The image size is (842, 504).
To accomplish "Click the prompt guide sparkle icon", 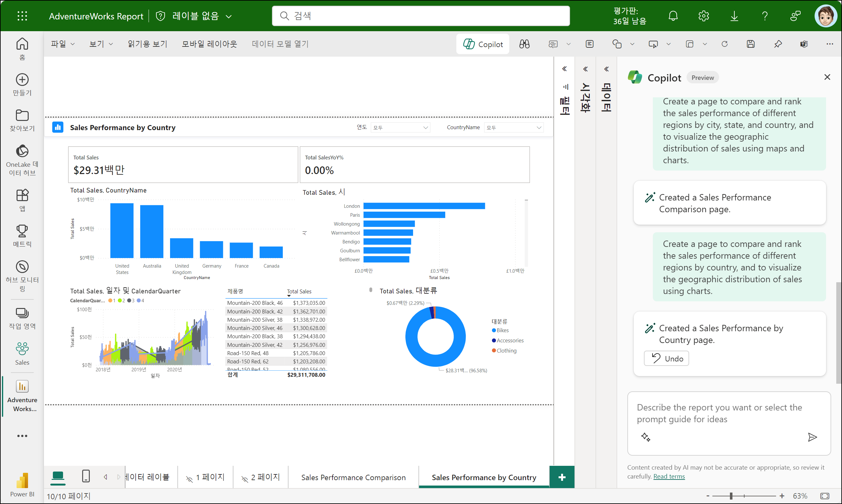I will (x=646, y=437).
